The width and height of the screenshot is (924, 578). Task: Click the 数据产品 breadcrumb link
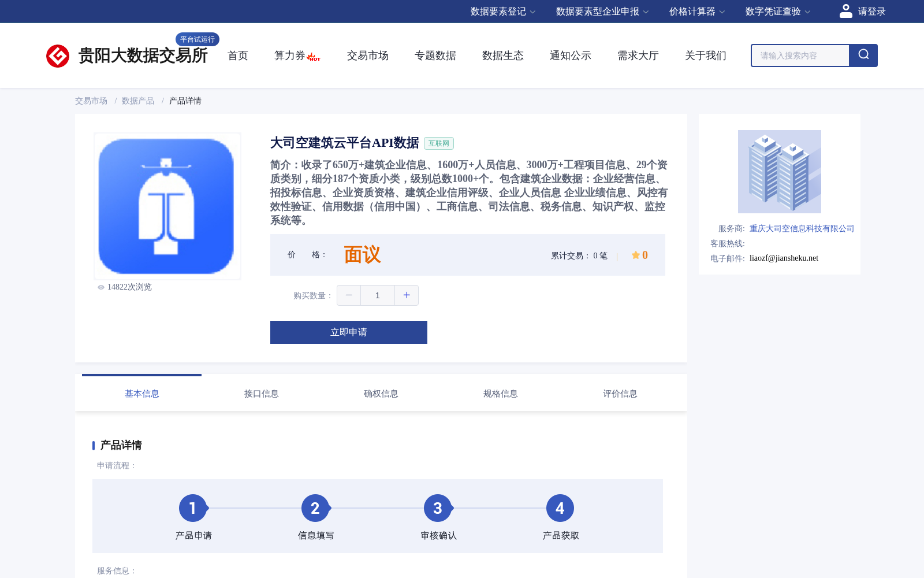pyautogui.click(x=138, y=101)
